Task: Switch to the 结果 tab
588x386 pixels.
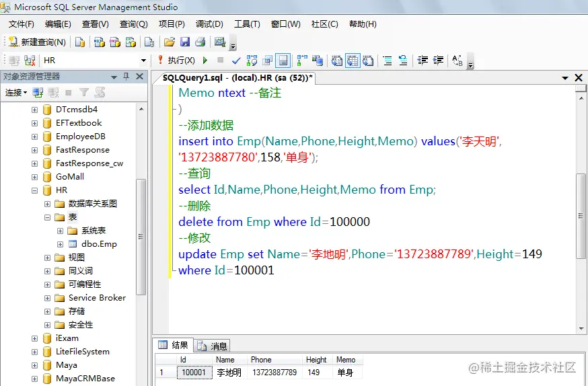Action: 174,345
